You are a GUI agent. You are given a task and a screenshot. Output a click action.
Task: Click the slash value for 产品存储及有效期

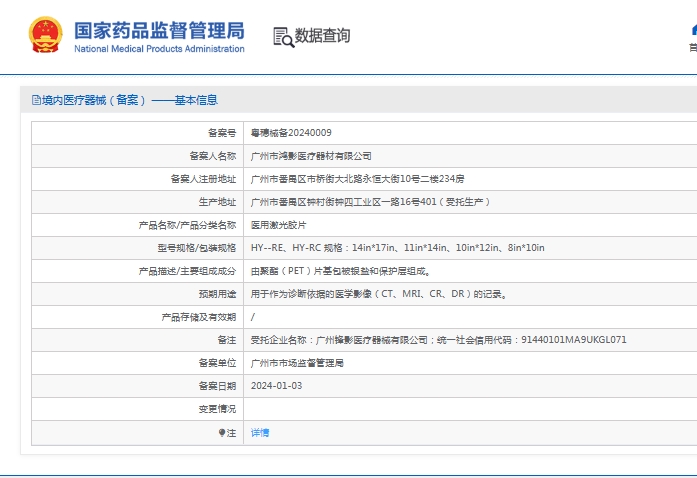tap(253, 317)
